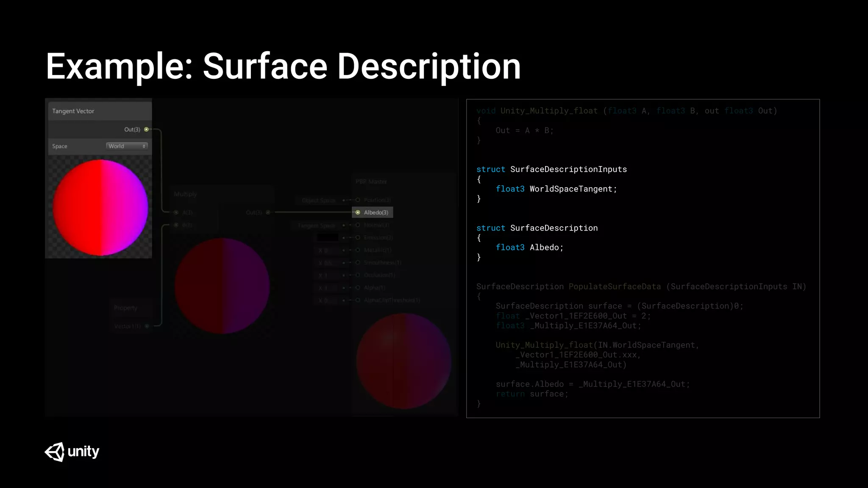The height and width of the screenshot is (488, 868).
Task: Click the Object Space label beside Position
Action: click(x=318, y=200)
